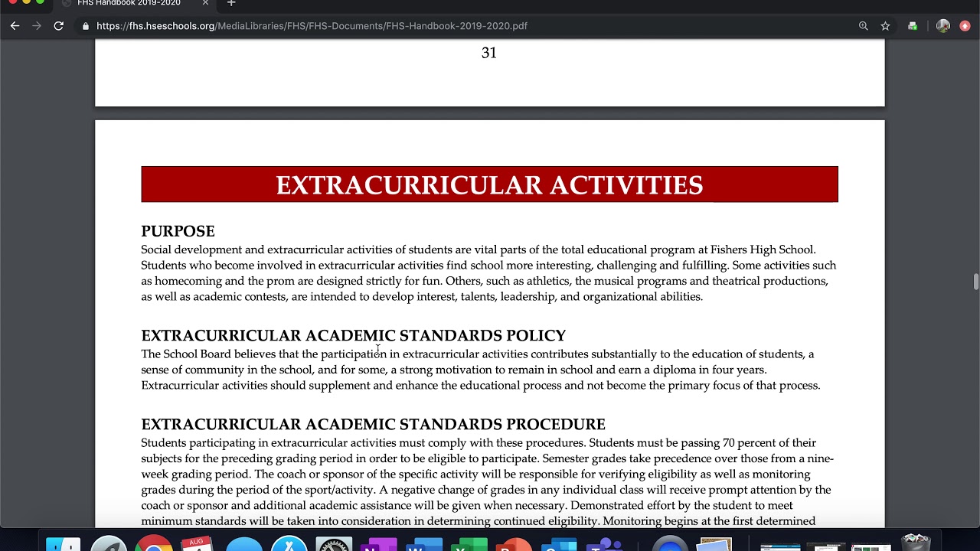Click the EXTRACURRICULAR ACADEMIC STANDARDS POLICY heading
Viewport: 980px width, 551px height.
[x=353, y=335]
